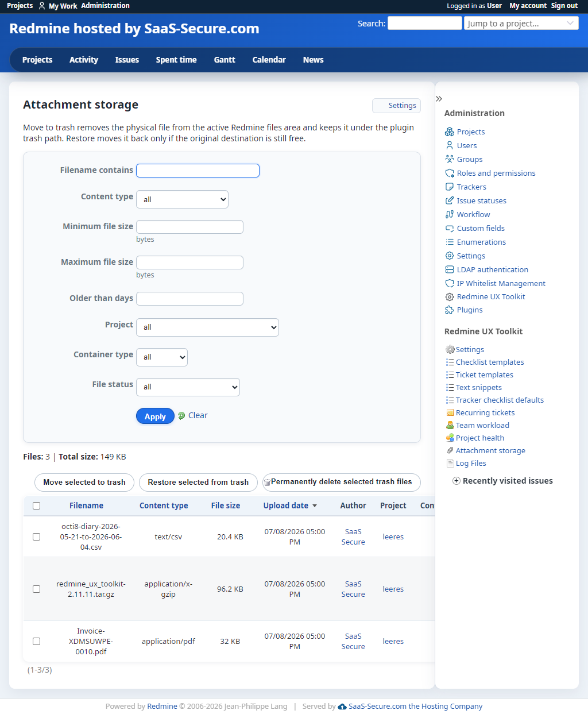
Task: Open the Issues tab
Action: [127, 60]
